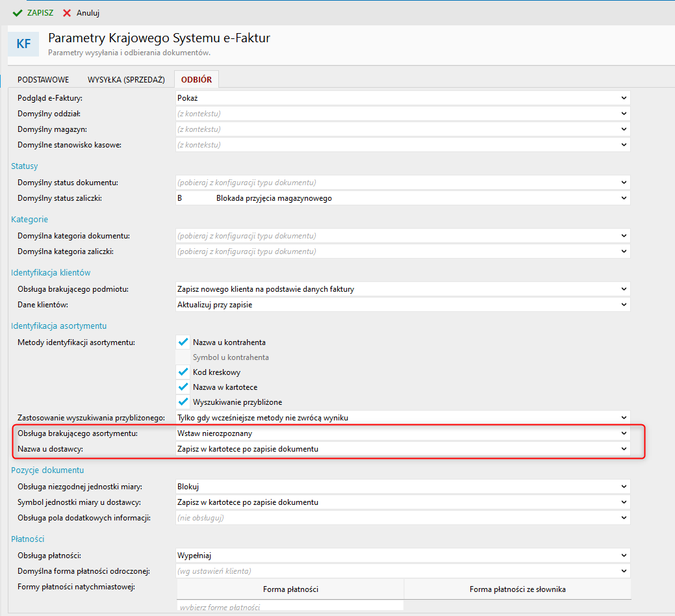Click the red Anuluj X icon

pos(67,13)
